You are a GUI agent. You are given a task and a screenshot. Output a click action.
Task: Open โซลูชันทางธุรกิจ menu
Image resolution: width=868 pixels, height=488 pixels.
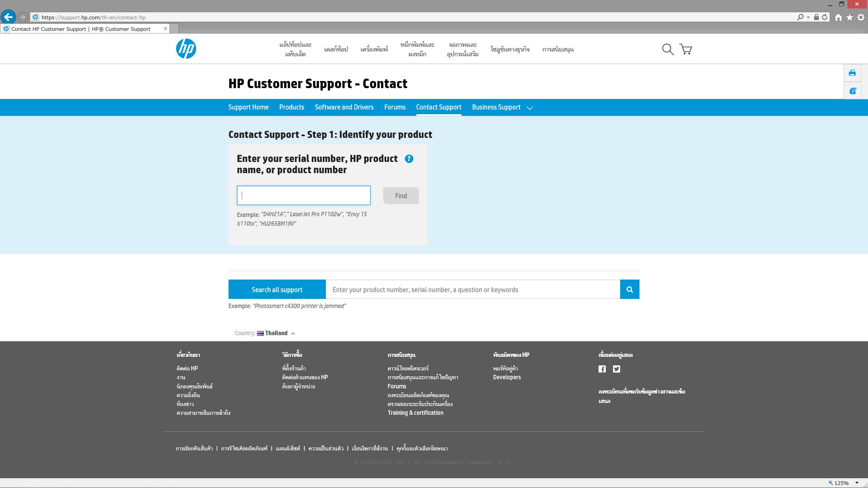point(510,49)
